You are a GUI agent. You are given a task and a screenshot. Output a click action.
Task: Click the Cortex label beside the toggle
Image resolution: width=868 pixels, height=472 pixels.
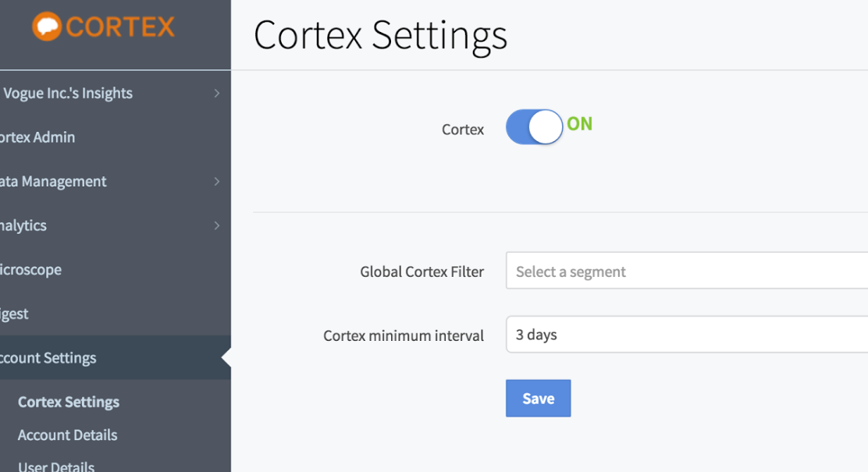pos(463,130)
